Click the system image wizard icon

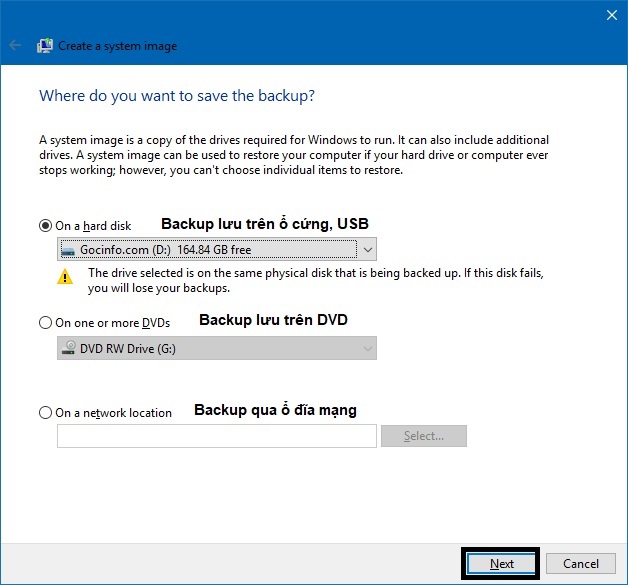click(x=45, y=46)
